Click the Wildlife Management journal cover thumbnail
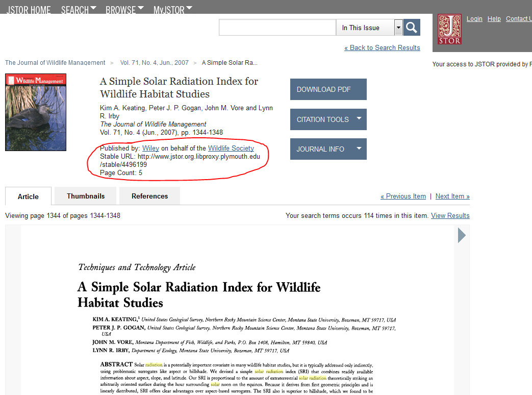This screenshot has height=395, width=532. [35, 112]
